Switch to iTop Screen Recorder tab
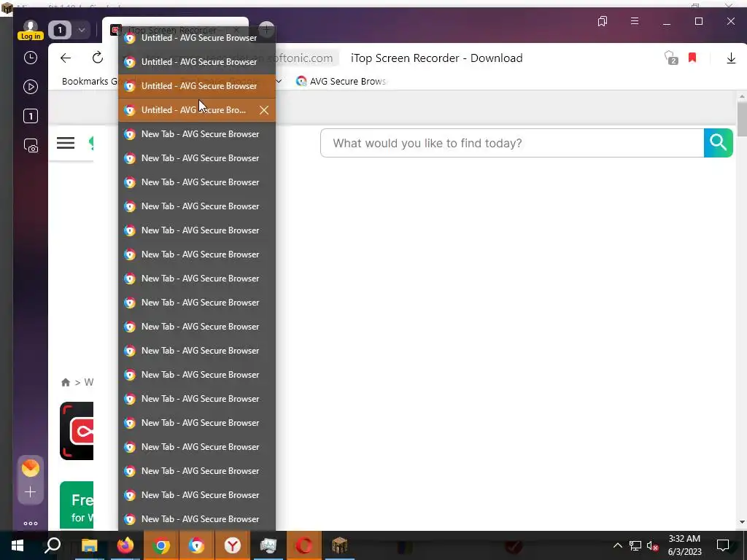 175,30
